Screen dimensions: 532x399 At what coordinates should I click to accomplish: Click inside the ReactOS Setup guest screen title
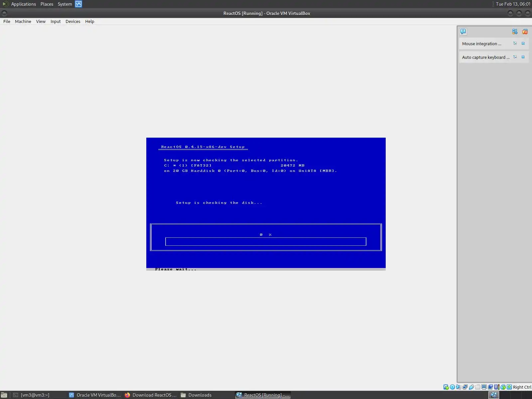point(203,147)
